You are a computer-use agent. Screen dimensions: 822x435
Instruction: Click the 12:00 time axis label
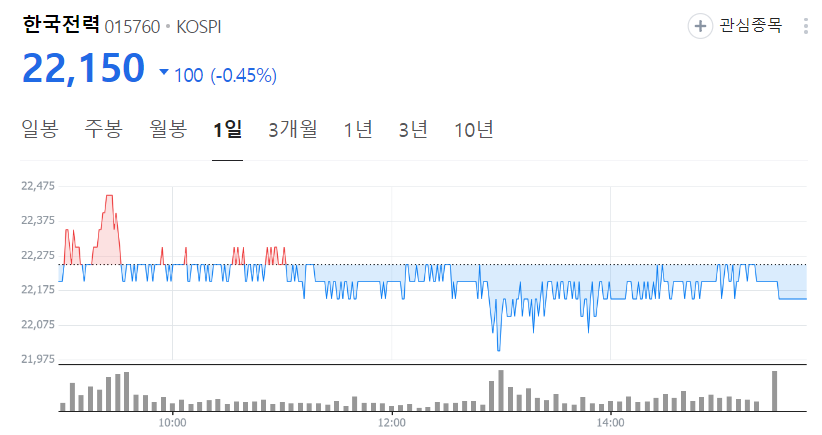coord(392,422)
